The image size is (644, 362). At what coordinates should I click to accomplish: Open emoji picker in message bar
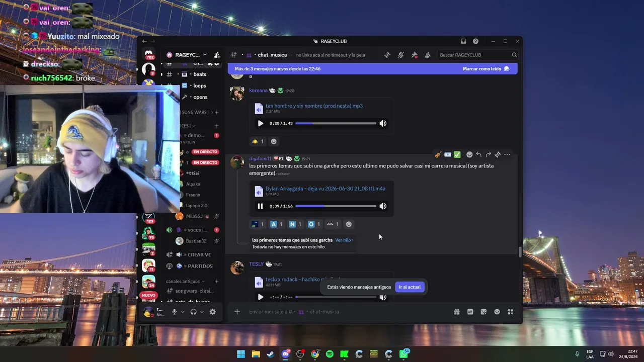coord(497,312)
